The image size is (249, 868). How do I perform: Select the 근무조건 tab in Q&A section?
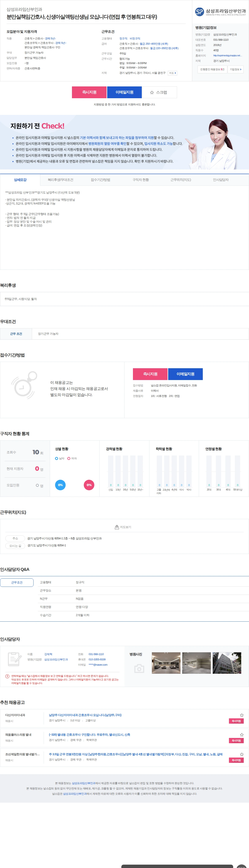click(x=17, y=582)
